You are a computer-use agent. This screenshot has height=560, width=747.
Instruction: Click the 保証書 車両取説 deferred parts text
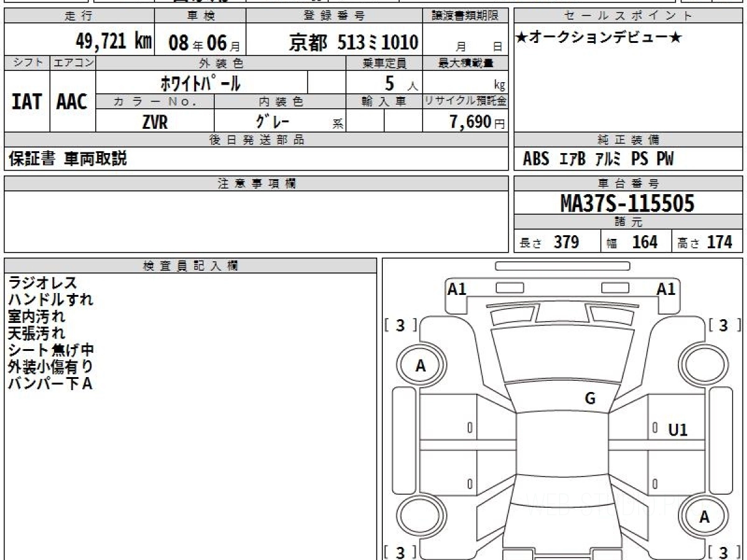click(x=68, y=159)
